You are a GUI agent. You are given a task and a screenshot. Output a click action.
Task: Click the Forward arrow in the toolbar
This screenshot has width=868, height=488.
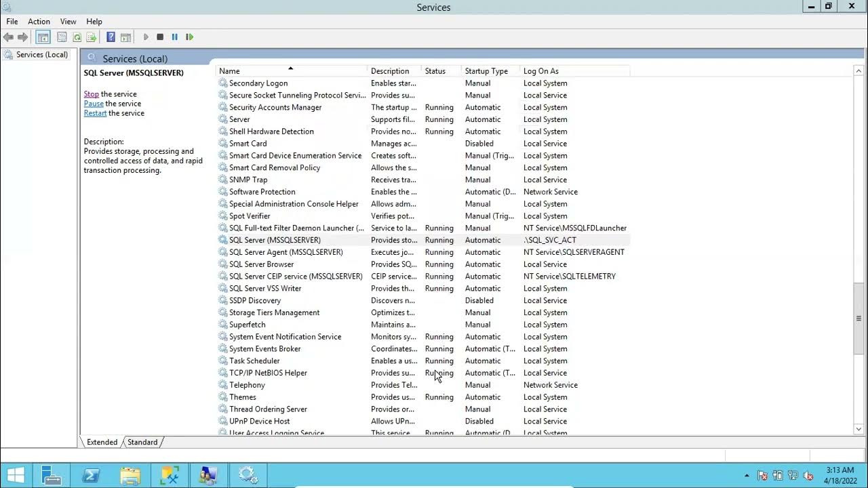[x=23, y=37]
